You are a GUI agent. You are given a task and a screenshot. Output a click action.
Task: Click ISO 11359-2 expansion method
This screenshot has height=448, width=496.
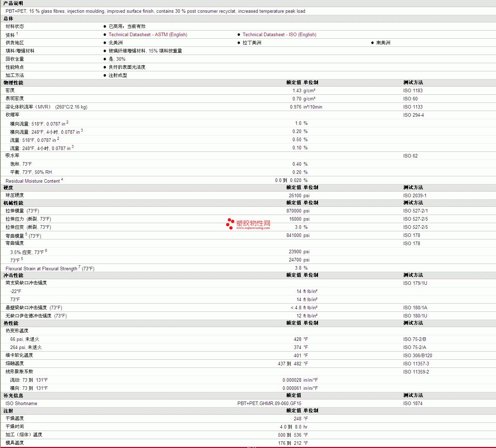point(416,372)
